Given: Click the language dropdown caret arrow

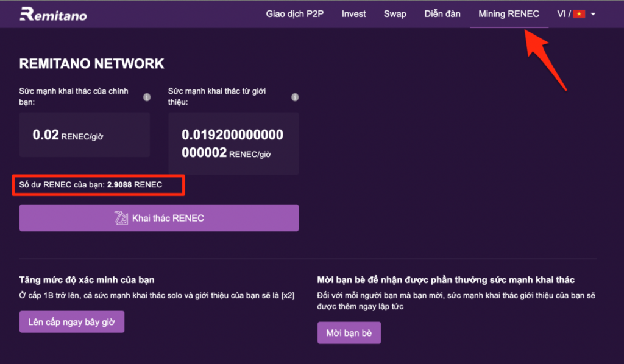Looking at the screenshot, I should pyautogui.click(x=593, y=15).
